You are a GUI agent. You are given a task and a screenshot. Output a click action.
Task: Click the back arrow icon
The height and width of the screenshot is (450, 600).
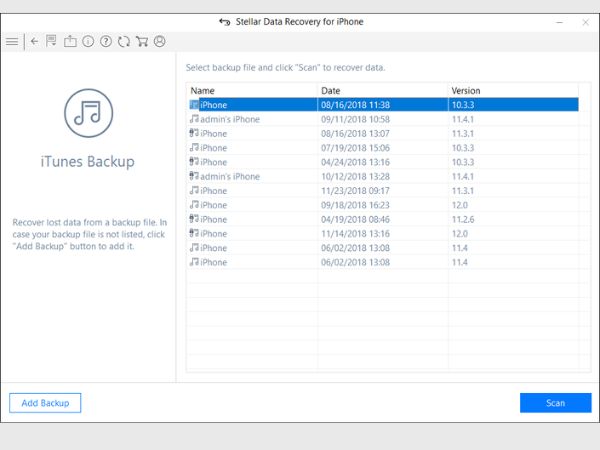click(35, 41)
